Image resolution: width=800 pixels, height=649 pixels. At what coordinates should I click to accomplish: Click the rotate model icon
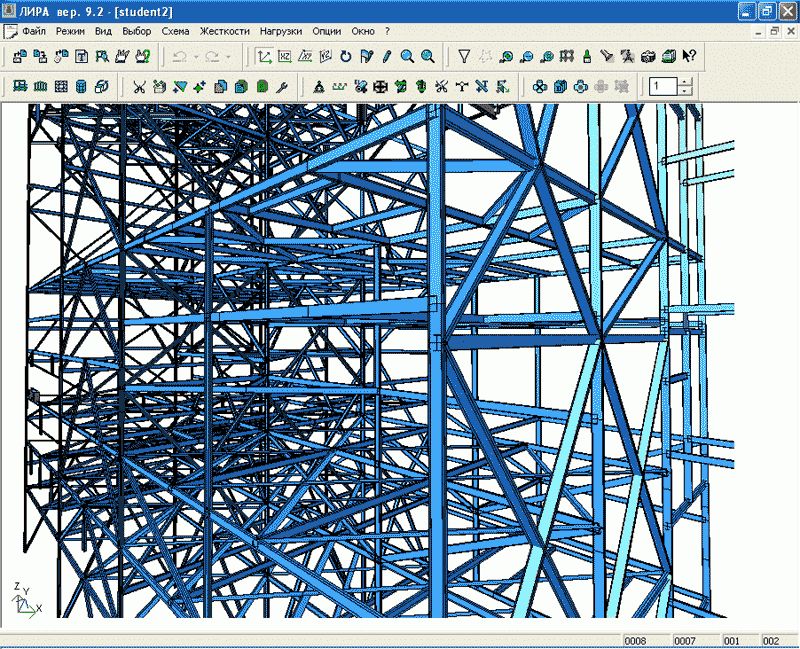point(346,57)
